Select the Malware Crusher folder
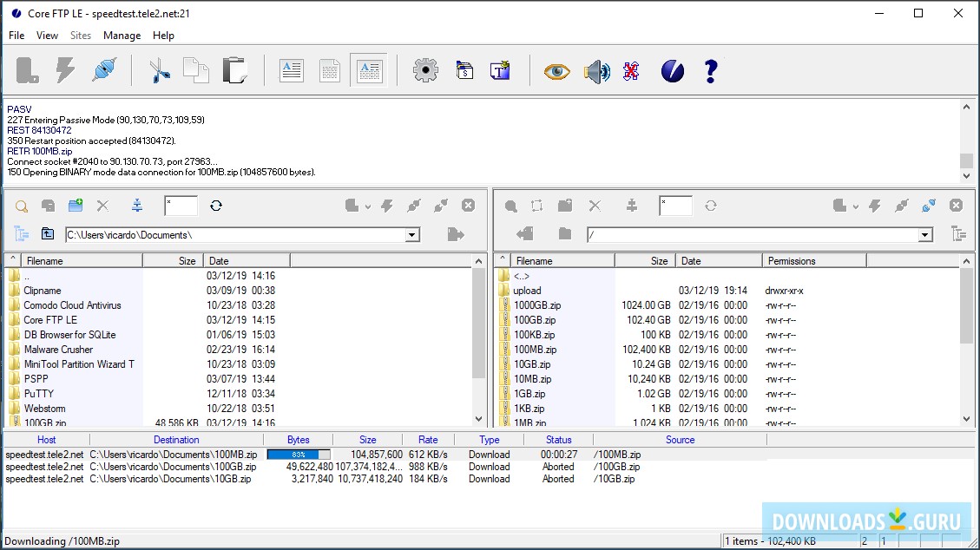Image resolution: width=980 pixels, height=550 pixels. [58, 350]
